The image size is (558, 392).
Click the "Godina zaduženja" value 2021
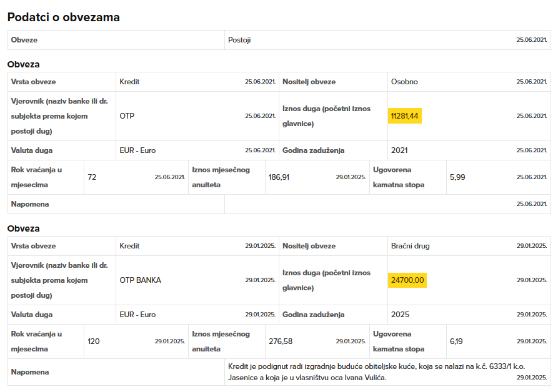[399, 150]
